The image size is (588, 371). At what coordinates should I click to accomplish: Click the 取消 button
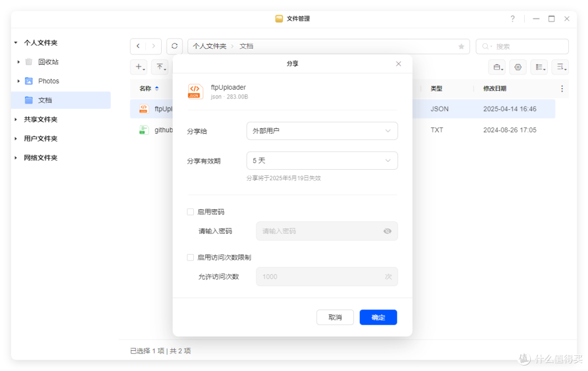click(335, 317)
